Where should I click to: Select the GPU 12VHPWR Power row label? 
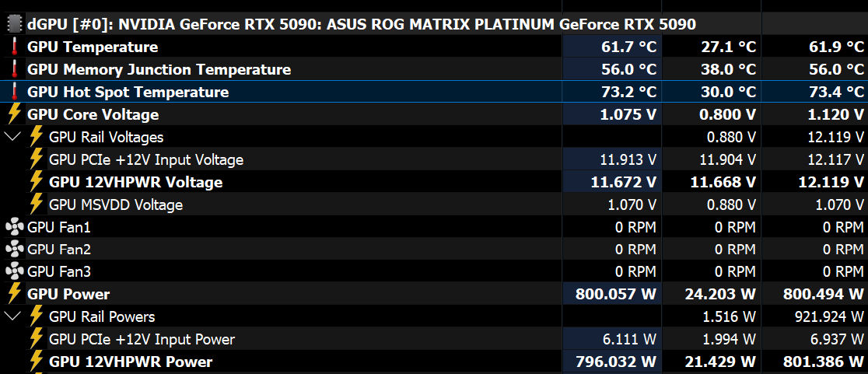[x=131, y=362]
